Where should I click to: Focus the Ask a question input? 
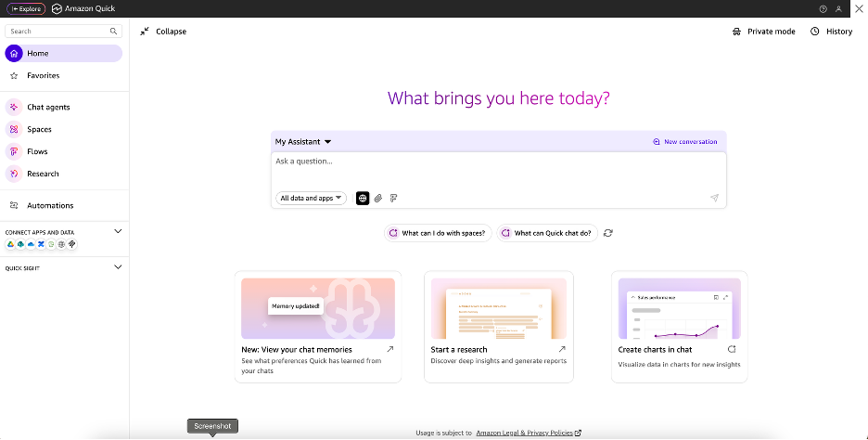(x=498, y=172)
